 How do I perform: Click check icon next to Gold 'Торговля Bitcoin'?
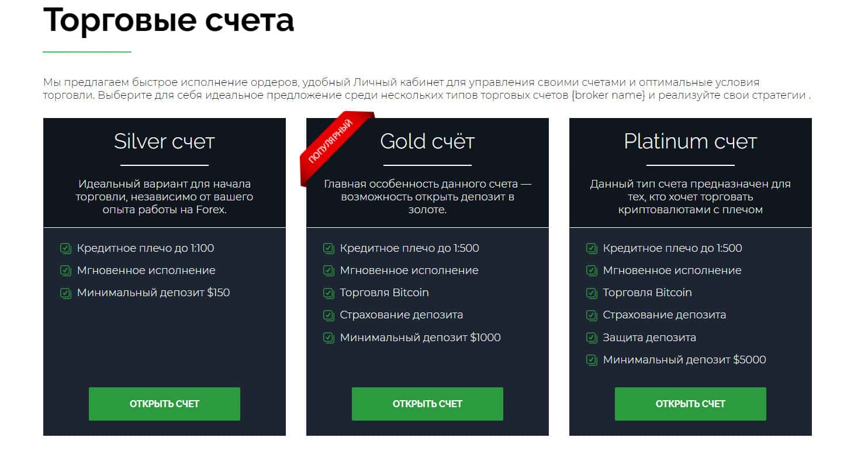point(328,293)
